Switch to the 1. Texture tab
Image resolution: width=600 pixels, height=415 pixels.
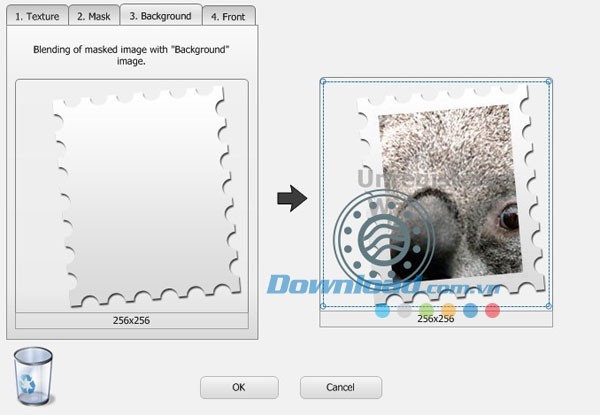tap(35, 16)
